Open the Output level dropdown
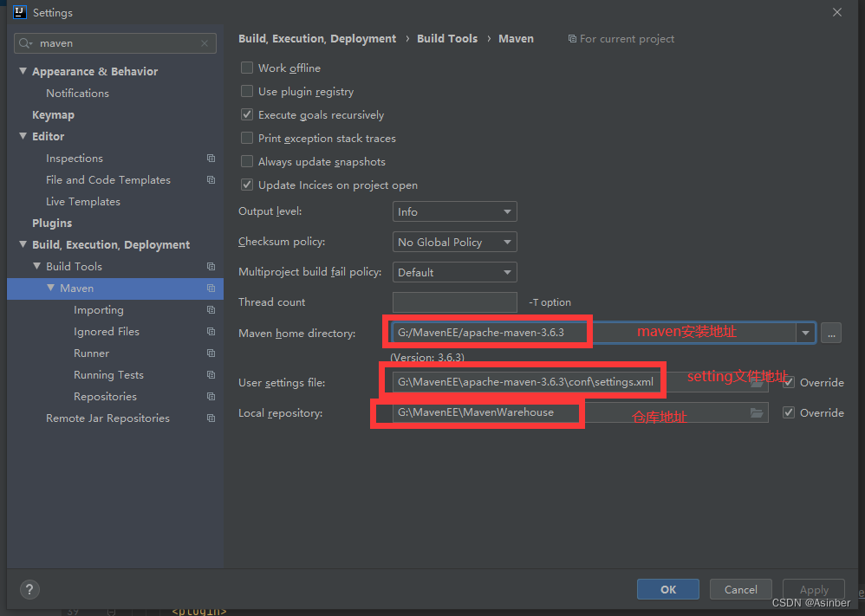 (x=454, y=211)
